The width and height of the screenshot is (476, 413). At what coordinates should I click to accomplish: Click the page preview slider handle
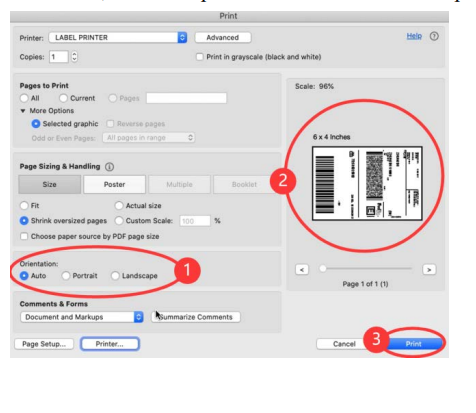322,268
